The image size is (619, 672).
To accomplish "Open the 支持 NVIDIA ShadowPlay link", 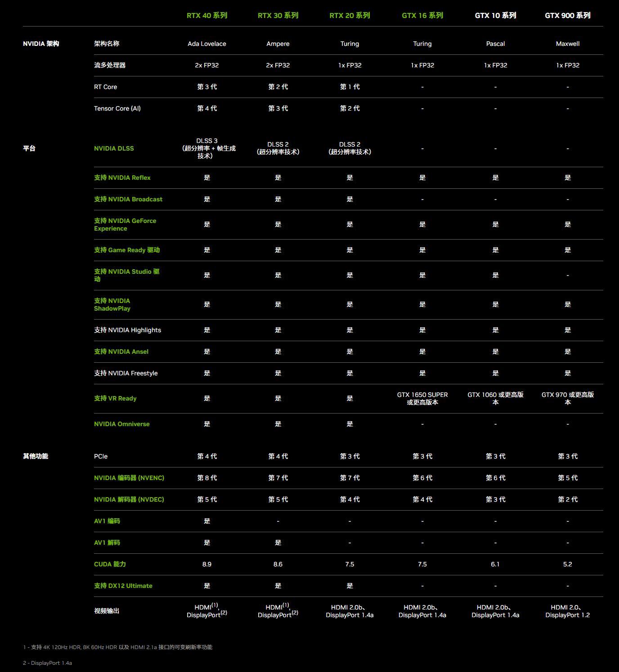I will (x=112, y=304).
